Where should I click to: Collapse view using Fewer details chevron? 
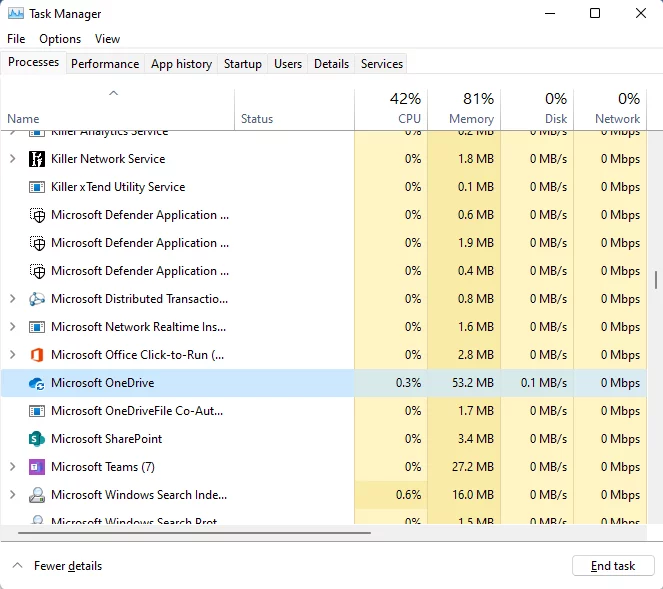(17, 565)
